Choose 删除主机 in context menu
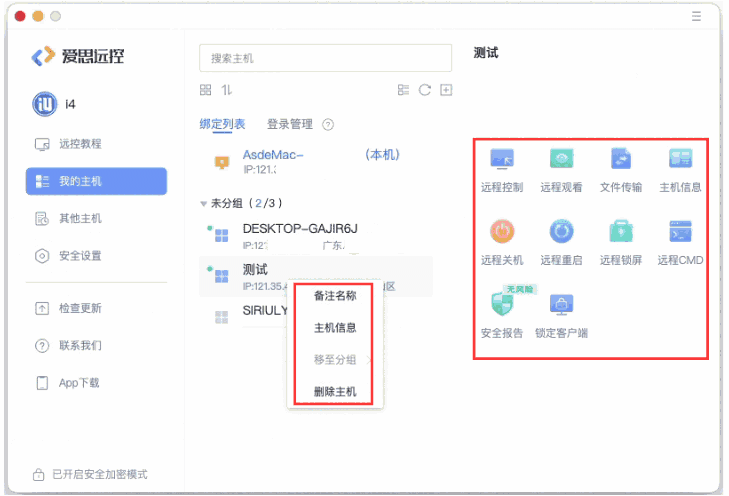 coord(335,391)
